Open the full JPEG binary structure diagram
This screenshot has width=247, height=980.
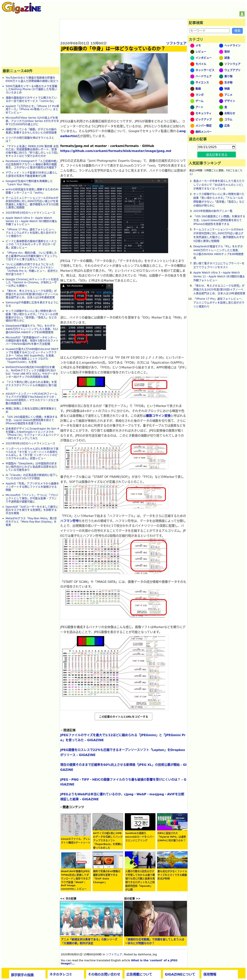(x=114, y=673)
